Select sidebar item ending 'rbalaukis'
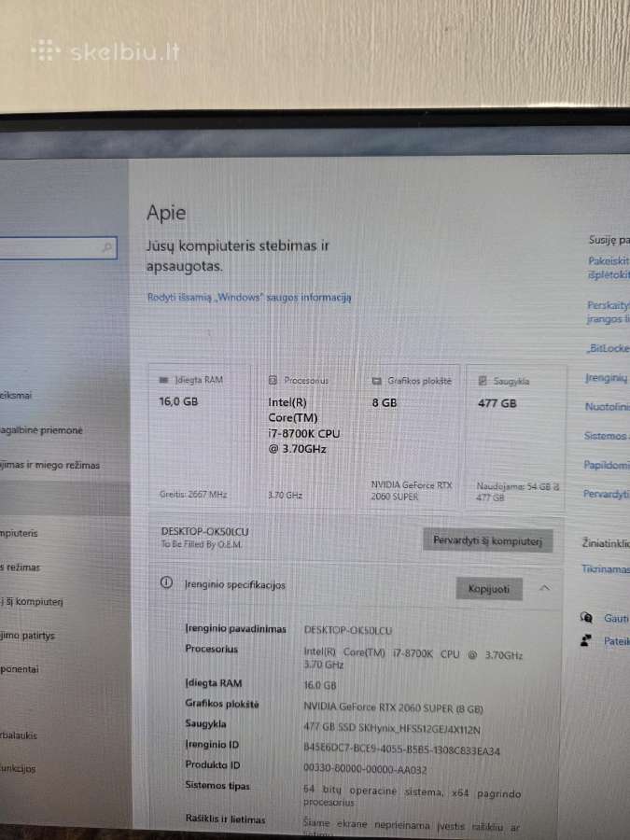The height and width of the screenshot is (840, 630). pos(19,735)
